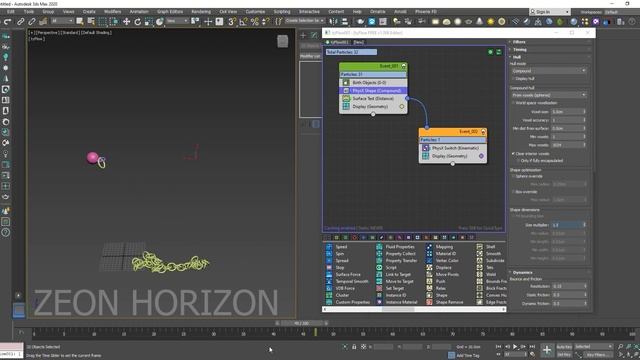640x360 pixels.
Task: Enable the Sphere override checkbox
Action: [514, 176]
